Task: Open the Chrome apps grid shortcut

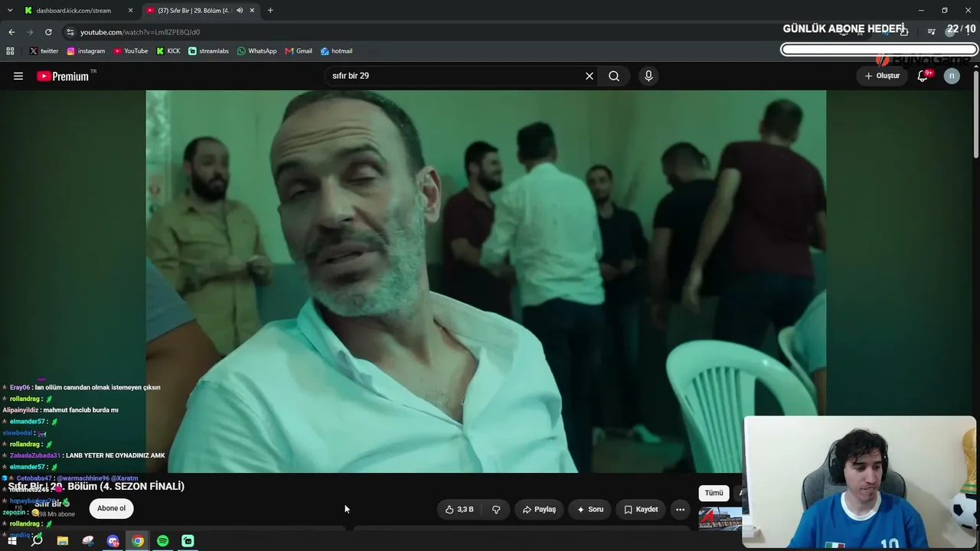Action: click(10, 51)
